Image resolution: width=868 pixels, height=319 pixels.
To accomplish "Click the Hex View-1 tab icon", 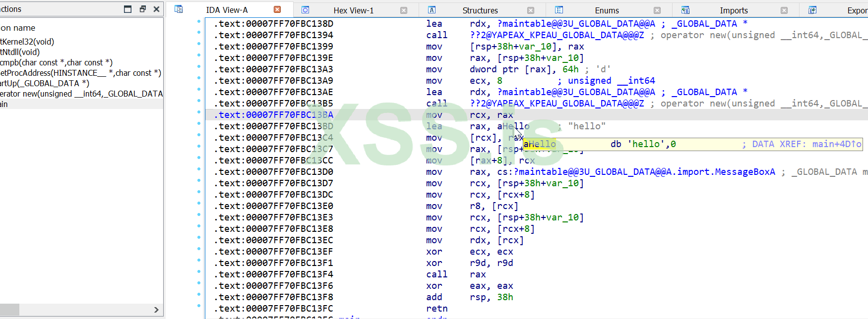I will tap(306, 10).
